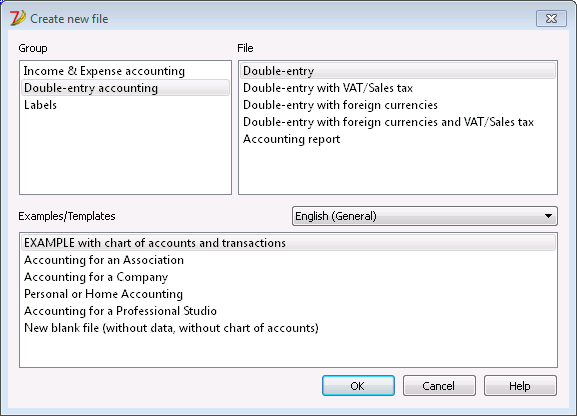577x416 pixels.
Task: Choose Accounting for an Association template
Action: tap(288, 260)
